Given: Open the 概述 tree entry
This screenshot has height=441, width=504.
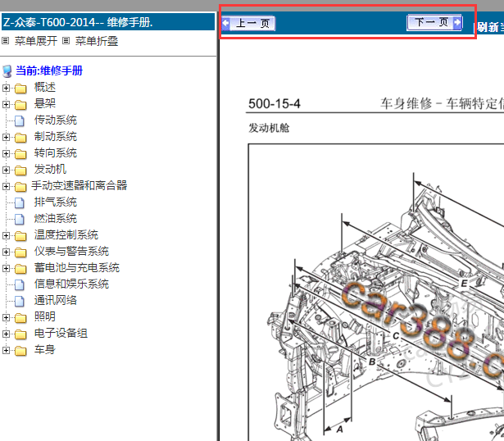Looking at the screenshot, I should (x=45, y=87).
